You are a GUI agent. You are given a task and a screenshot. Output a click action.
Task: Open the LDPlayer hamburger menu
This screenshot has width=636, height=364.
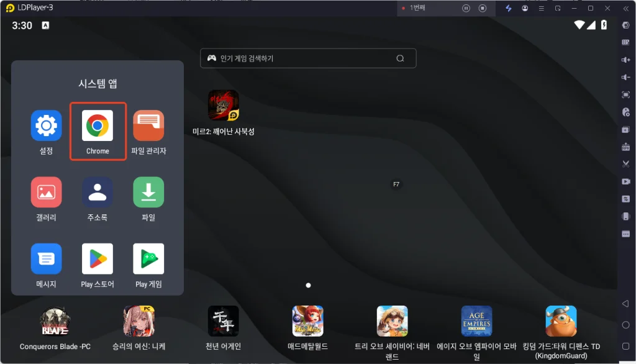542,8
